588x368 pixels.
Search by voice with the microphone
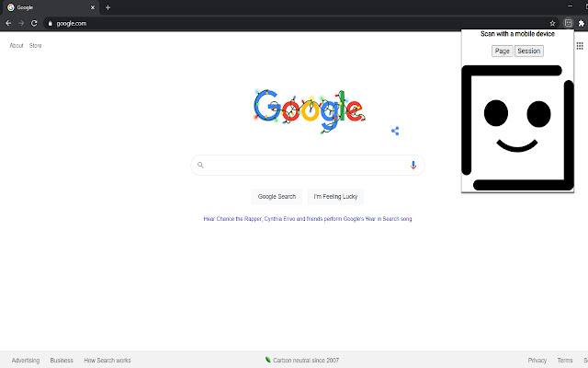(413, 166)
